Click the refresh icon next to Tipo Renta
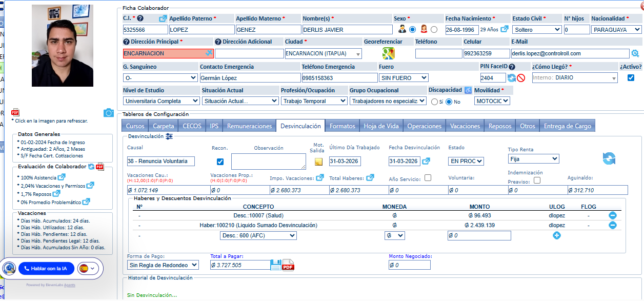644x301 pixels. point(609,158)
